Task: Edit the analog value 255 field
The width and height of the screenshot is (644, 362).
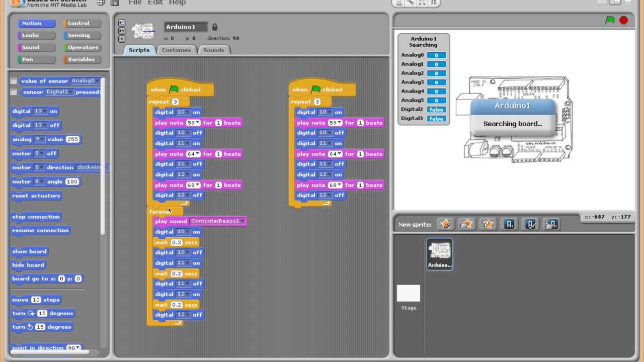Action: click(x=72, y=139)
